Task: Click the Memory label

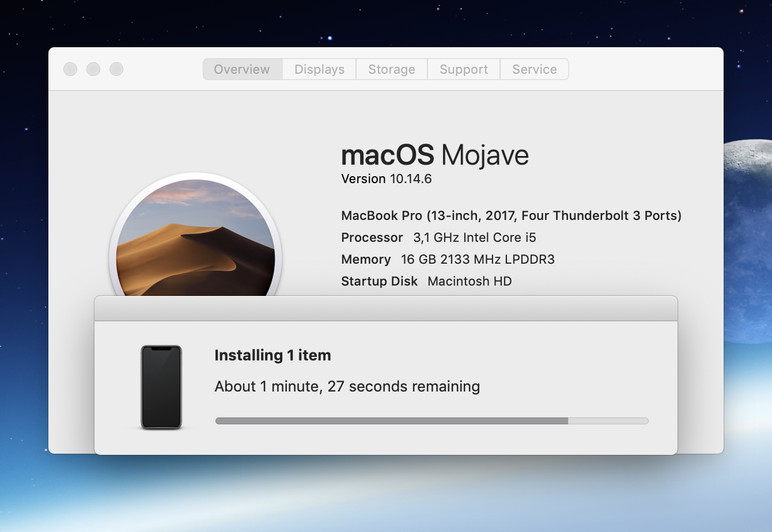Action: click(x=366, y=259)
